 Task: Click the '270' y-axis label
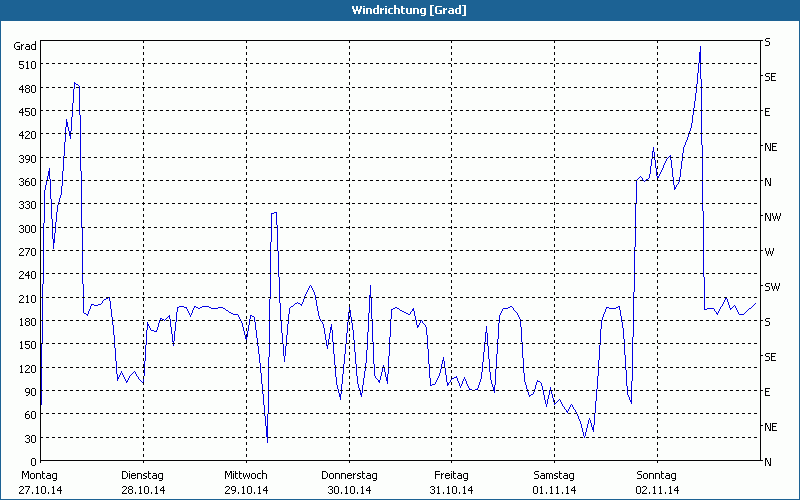28,252
